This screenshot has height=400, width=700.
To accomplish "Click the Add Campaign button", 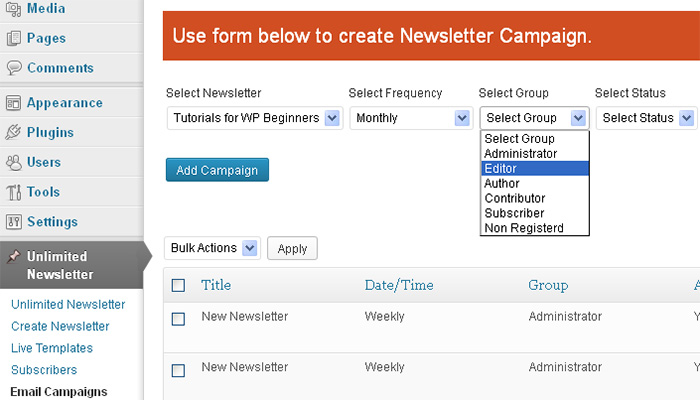I will (217, 170).
